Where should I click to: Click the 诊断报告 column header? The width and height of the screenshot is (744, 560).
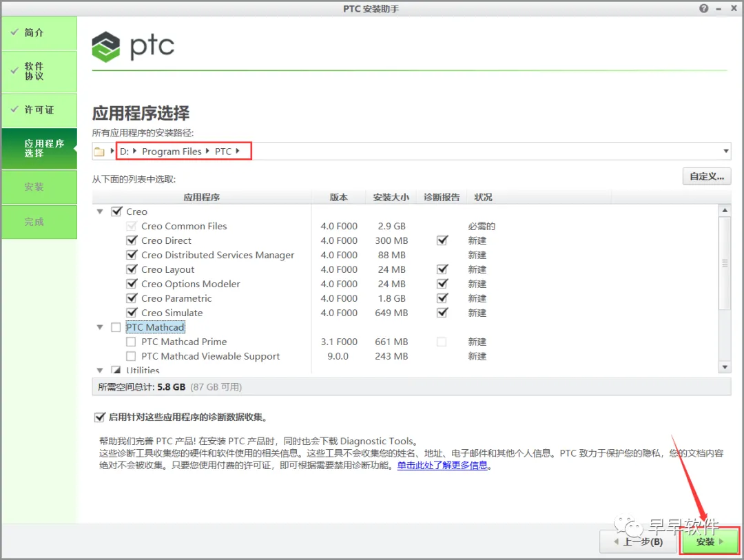[x=442, y=198]
